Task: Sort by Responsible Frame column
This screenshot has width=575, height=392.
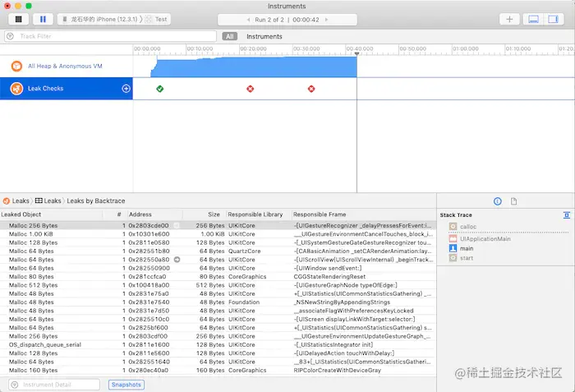Action: [363, 214]
